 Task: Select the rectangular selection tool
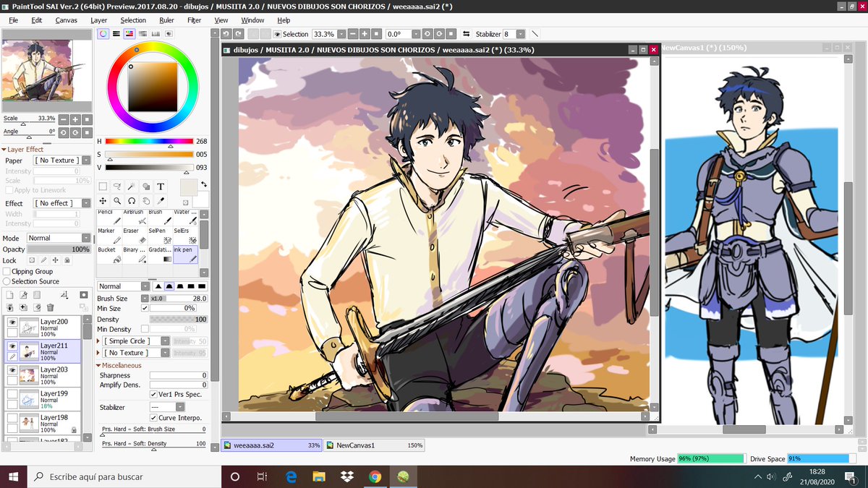pyautogui.click(x=103, y=187)
